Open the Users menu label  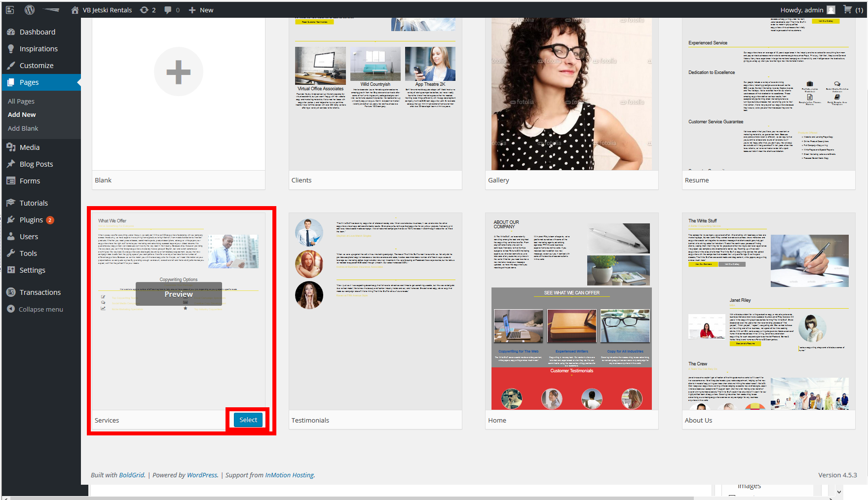29,237
